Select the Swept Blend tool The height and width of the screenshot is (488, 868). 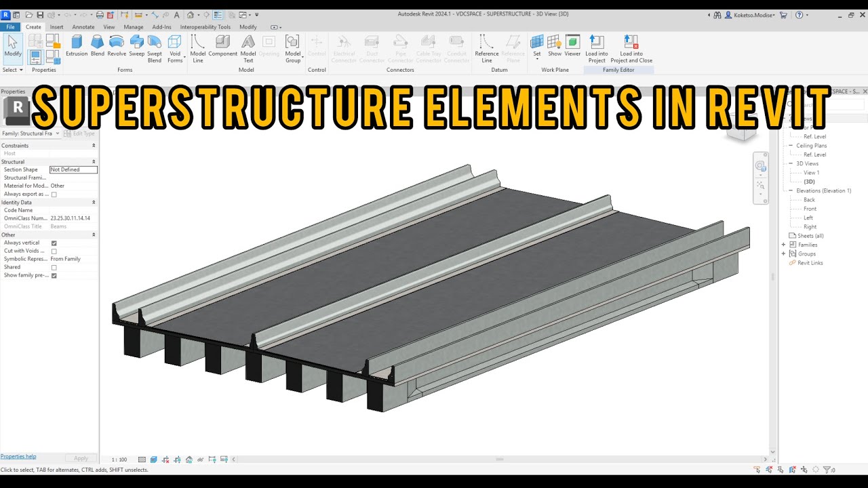(x=155, y=49)
